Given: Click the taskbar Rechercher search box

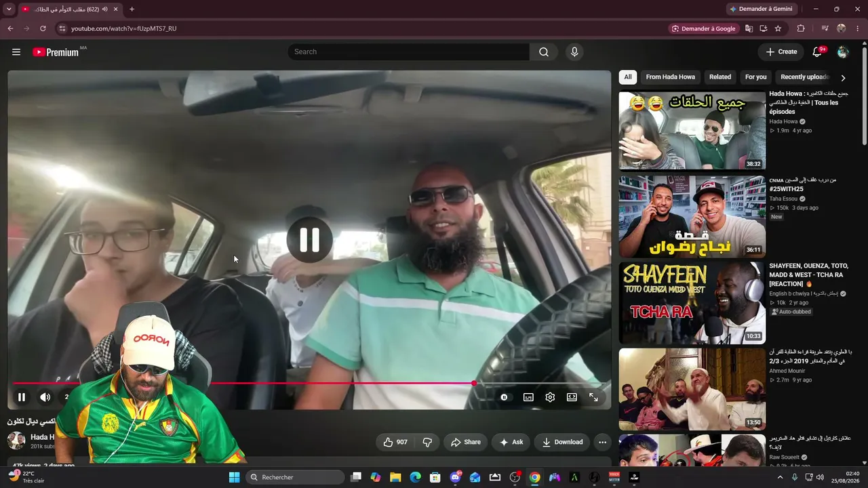Looking at the screenshot, I should coord(295,477).
